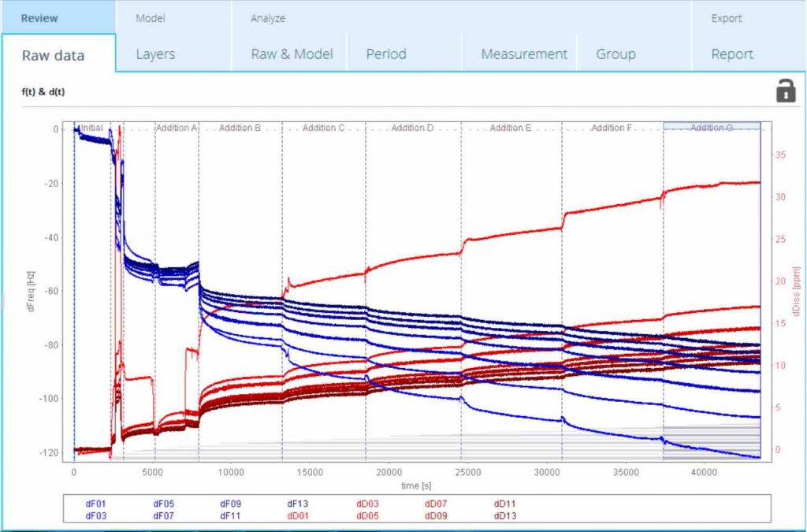Viewport: 807px width, 532px height.
Task: Toggle the dF03 legend entry
Action: [97, 515]
